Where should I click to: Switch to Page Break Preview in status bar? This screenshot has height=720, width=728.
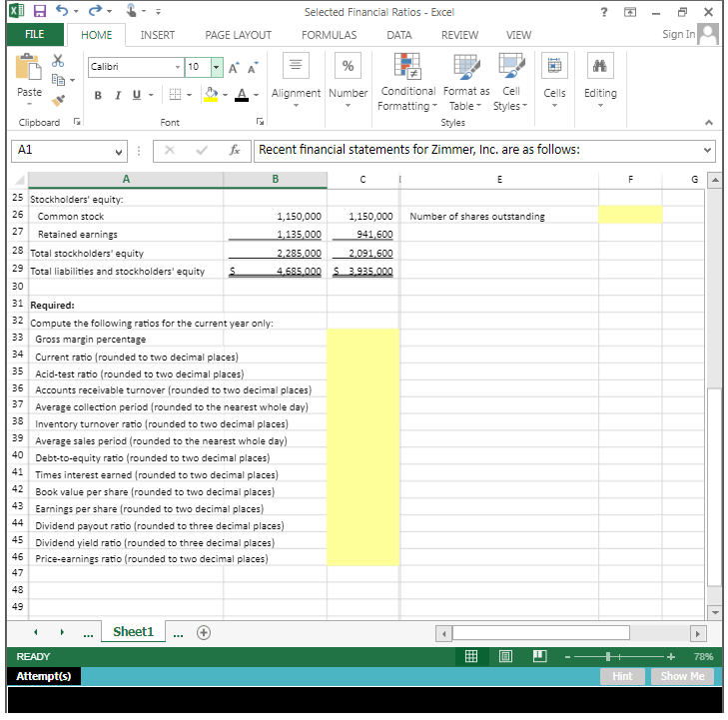[539, 656]
